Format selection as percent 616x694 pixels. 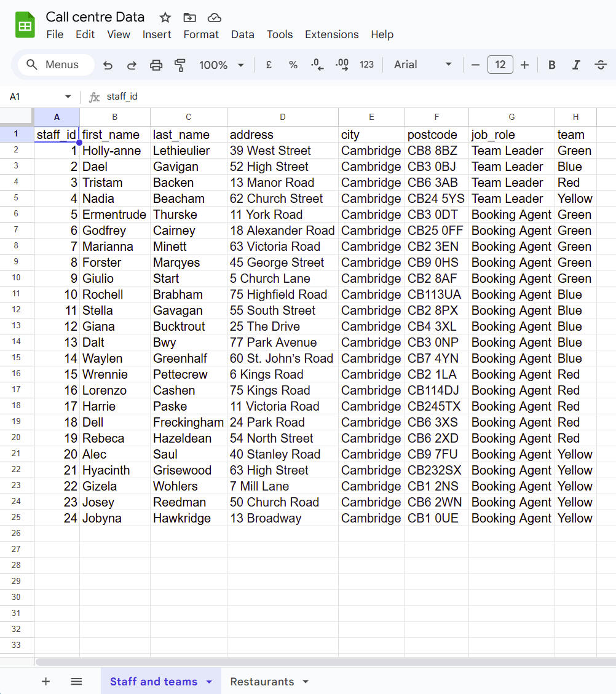pyautogui.click(x=293, y=65)
